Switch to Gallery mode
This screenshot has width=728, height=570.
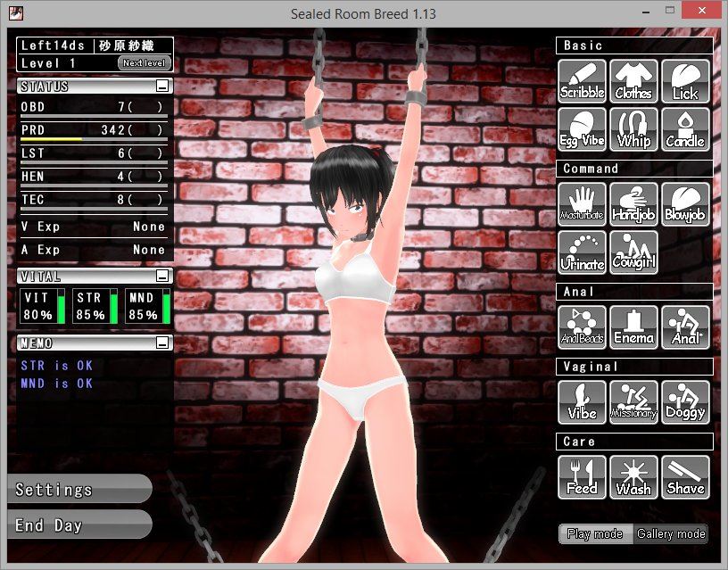672,533
